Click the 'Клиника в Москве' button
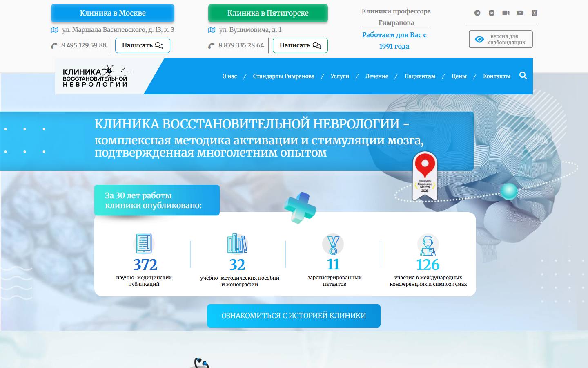The height and width of the screenshot is (368, 588). click(x=113, y=13)
